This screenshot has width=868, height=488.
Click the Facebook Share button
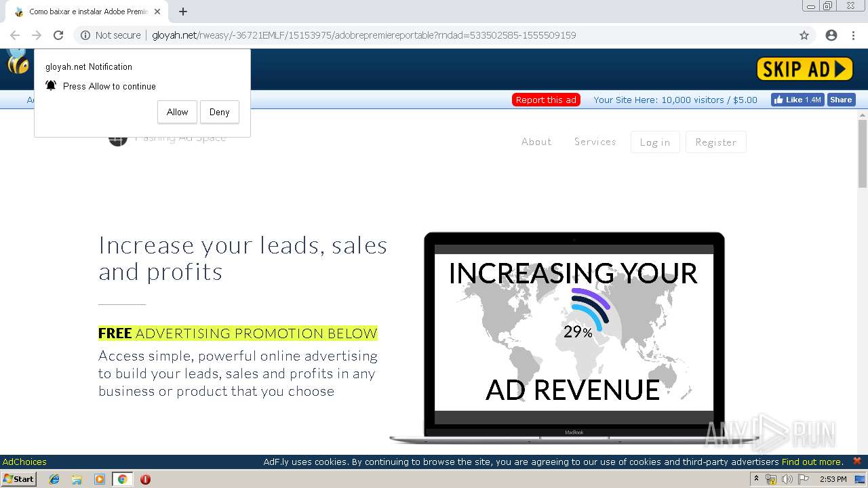[x=841, y=100]
